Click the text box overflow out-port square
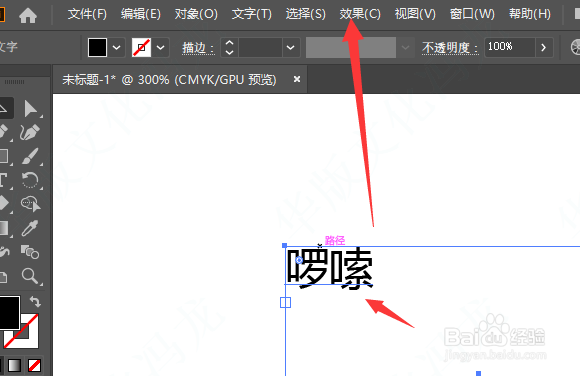The height and width of the screenshot is (376, 580). click(286, 303)
